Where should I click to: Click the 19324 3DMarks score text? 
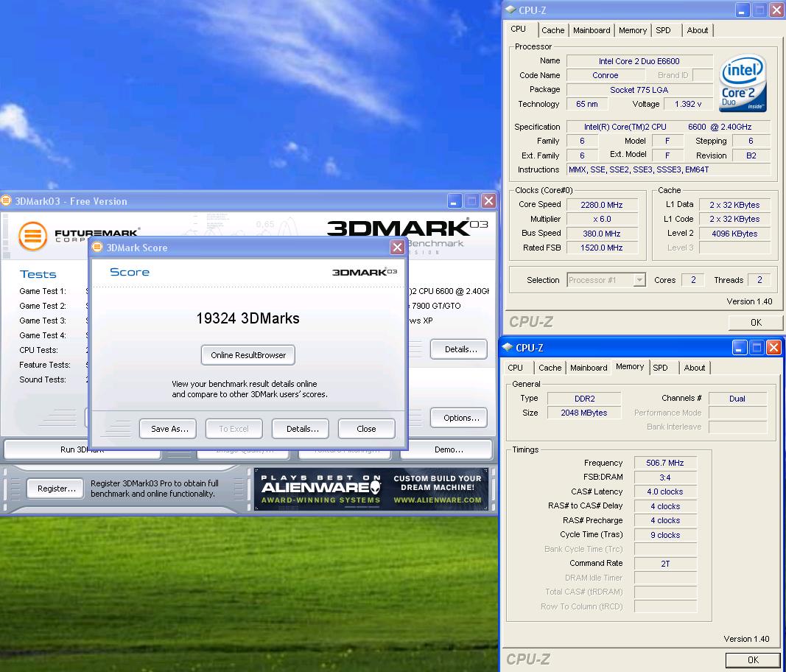point(248,318)
